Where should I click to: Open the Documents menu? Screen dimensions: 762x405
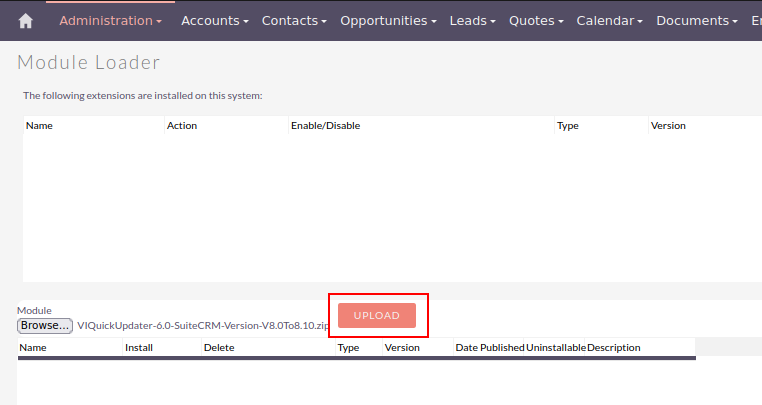click(697, 21)
